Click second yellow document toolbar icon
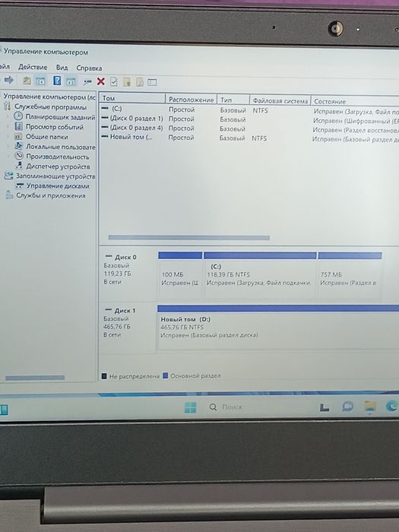 pos(139,82)
